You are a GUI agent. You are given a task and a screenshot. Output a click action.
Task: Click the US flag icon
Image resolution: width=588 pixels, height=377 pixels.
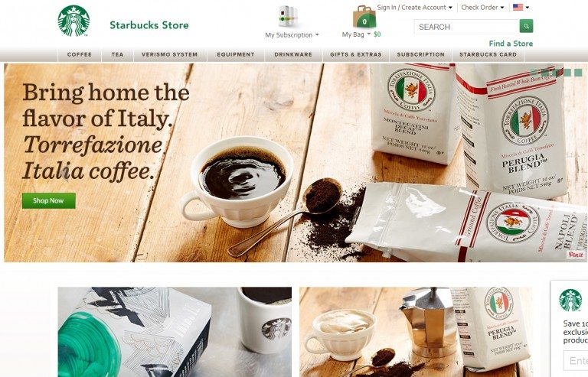pyautogui.click(x=518, y=7)
